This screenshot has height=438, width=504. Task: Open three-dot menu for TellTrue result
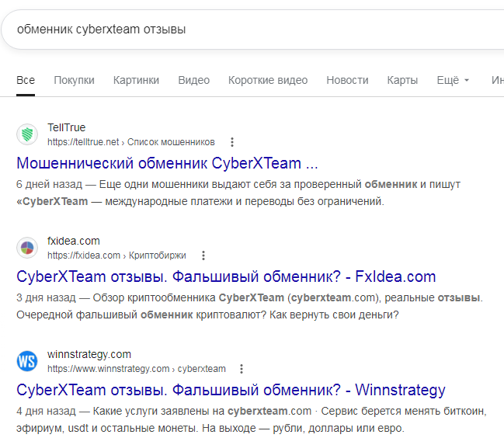pyautogui.click(x=232, y=142)
